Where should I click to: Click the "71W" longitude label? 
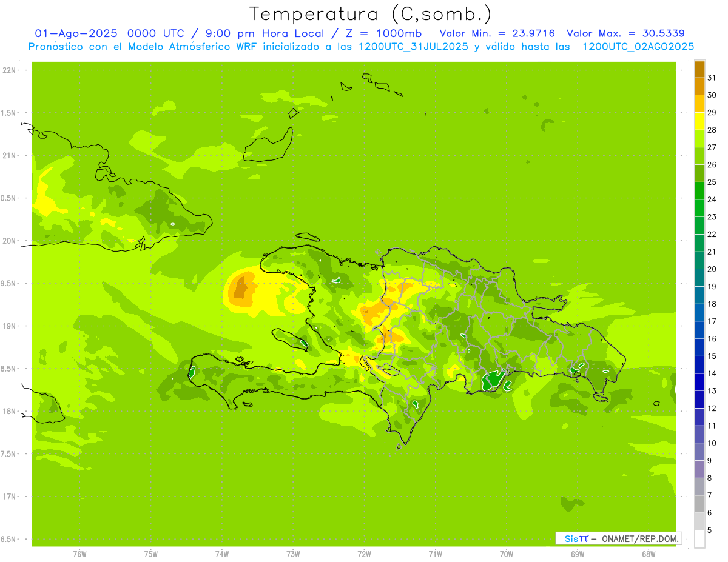(435, 554)
